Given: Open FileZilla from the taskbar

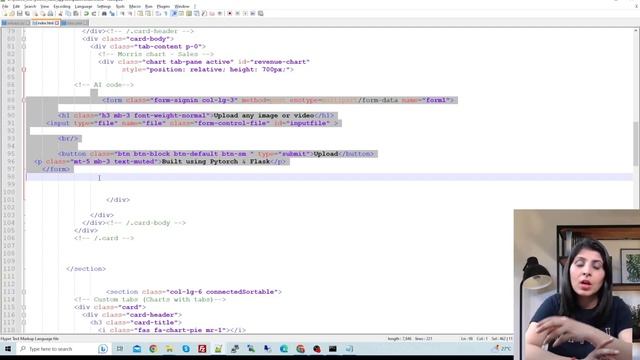Looking at the screenshot, I should click(x=202, y=349).
